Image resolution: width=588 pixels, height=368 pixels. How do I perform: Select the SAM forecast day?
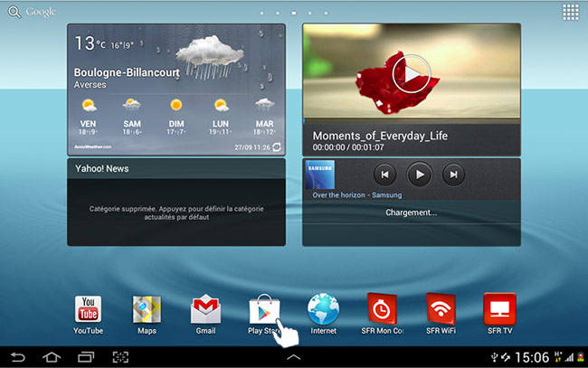click(x=132, y=116)
